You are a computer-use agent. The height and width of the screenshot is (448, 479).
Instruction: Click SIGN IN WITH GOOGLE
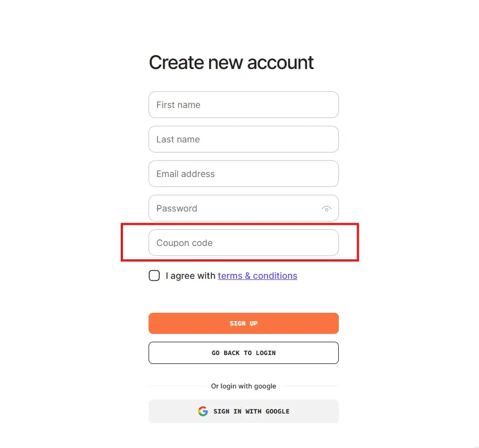tap(243, 411)
